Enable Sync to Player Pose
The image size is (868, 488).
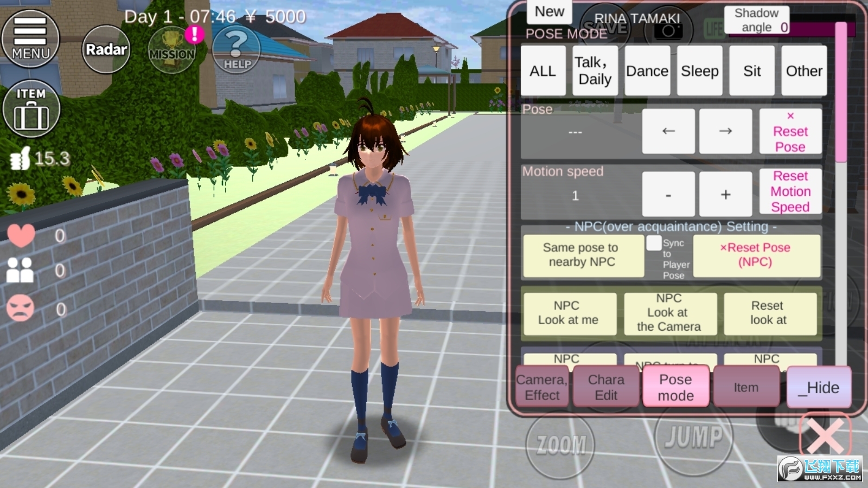tap(653, 245)
